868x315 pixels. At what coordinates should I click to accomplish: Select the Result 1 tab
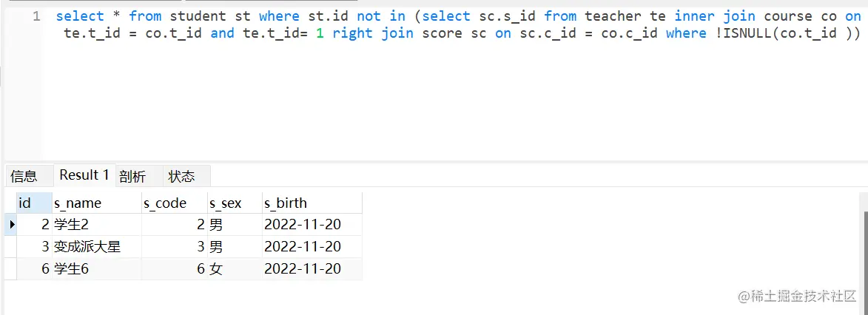click(84, 175)
